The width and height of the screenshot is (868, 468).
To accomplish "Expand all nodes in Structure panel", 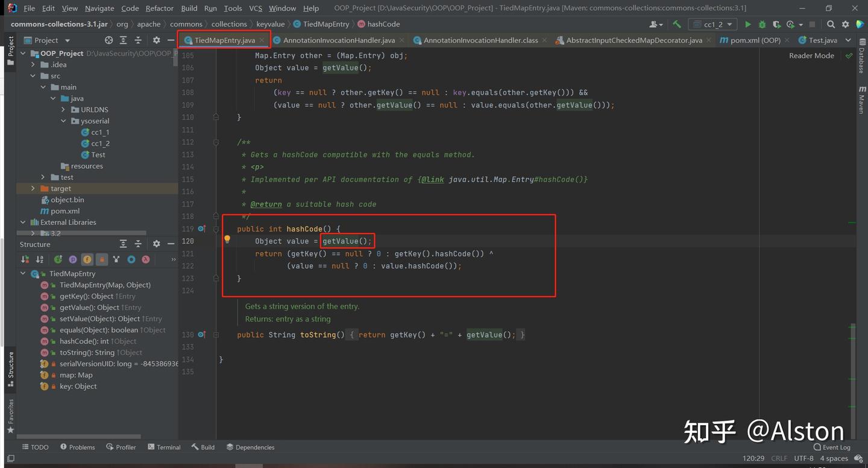I will (123, 244).
